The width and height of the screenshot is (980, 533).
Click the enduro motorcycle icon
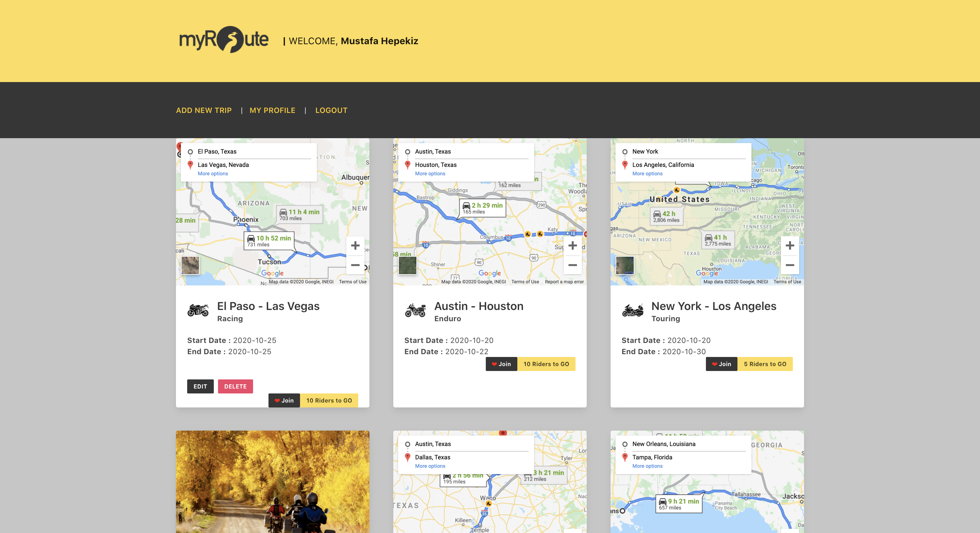[415, 310]
